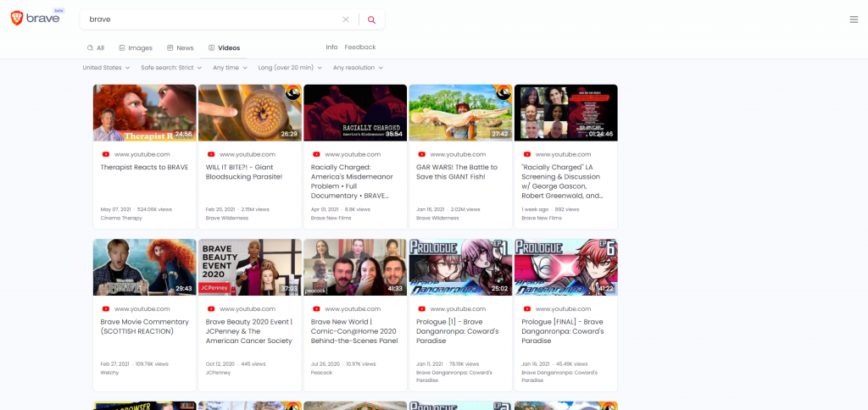Expand the United States region dropdown
868x410 pixels.
pyautogui.click(x=106, y=68)
